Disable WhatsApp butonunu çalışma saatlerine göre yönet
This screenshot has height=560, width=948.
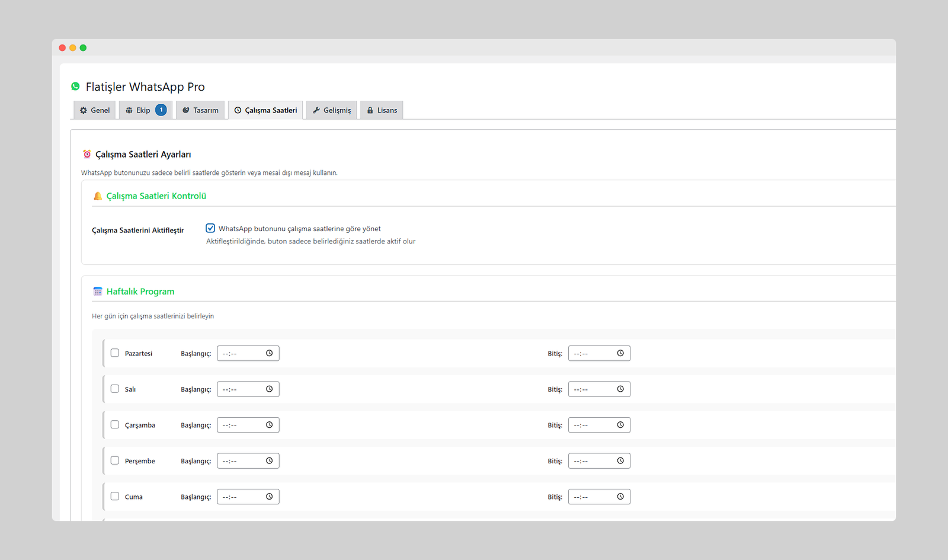tap(210, 228)
